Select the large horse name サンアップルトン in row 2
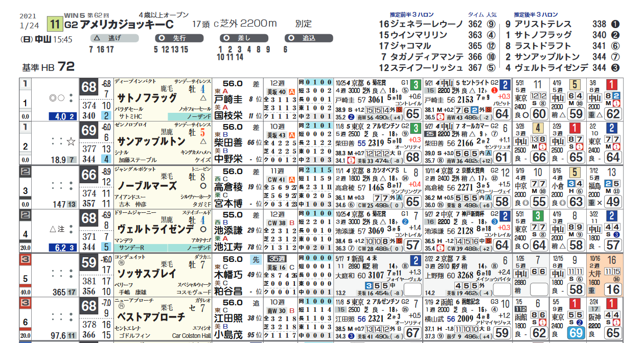 [x=151, y=141]
